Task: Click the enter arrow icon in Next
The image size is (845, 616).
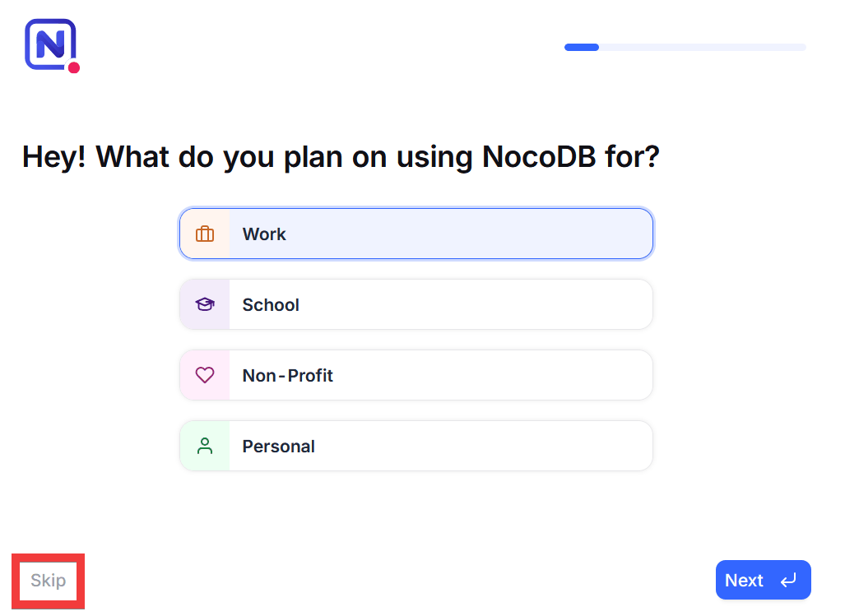Action: point(788,581)
